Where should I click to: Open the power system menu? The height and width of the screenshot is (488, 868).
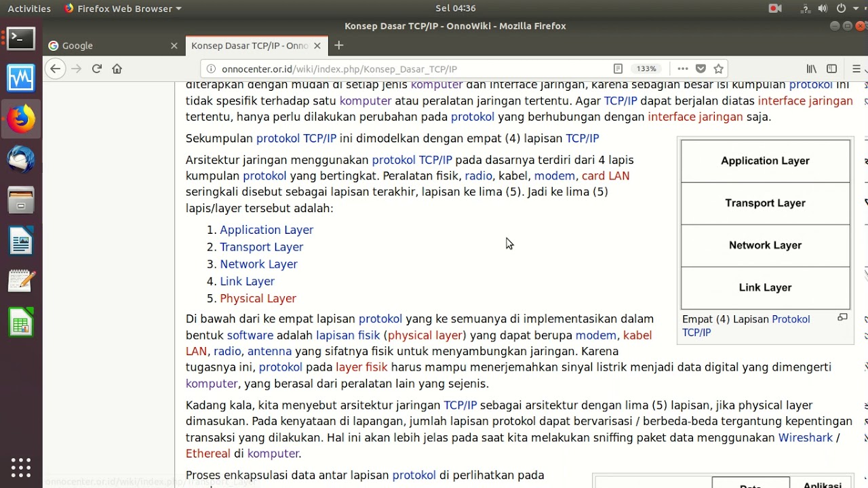click(846, 8)
